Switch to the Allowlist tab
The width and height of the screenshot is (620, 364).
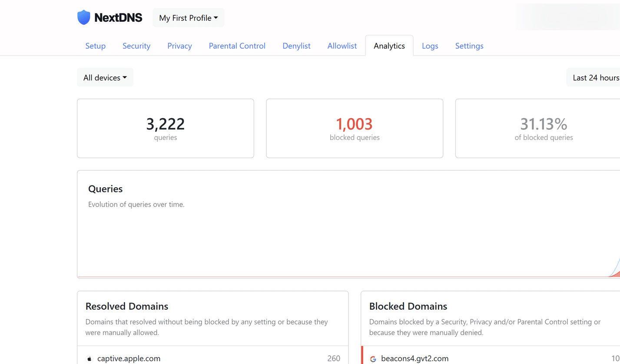click(342, 46)
